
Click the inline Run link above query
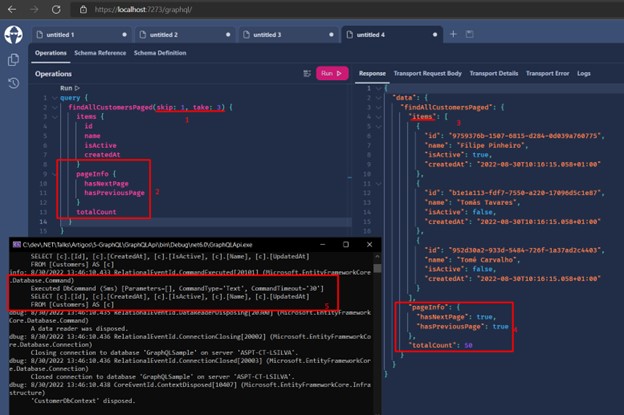point(66,88)
